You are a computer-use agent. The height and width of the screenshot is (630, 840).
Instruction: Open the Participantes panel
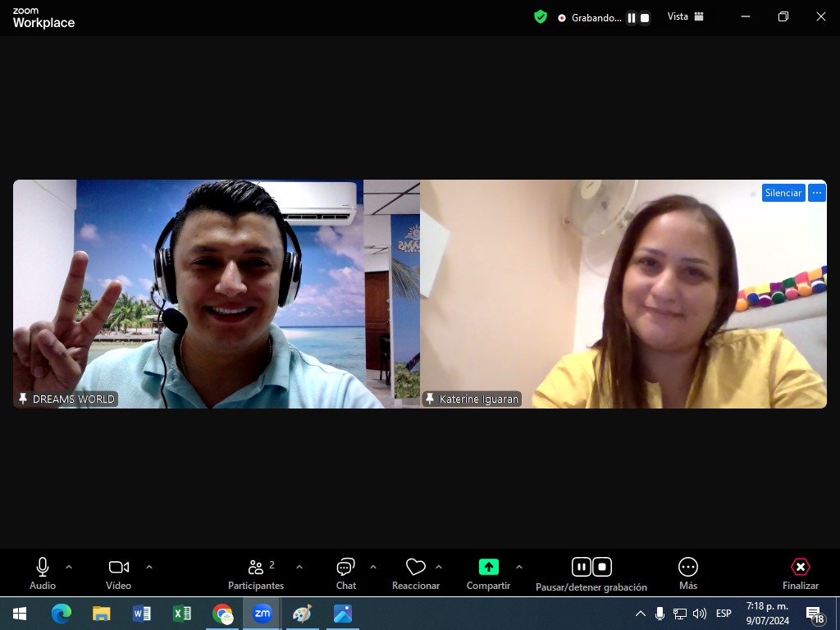point(256,573)
